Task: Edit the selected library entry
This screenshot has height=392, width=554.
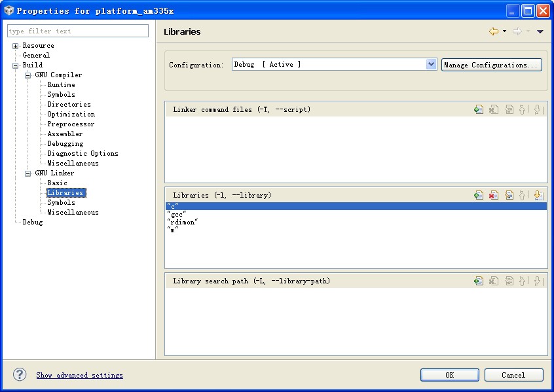Action: 509,195
